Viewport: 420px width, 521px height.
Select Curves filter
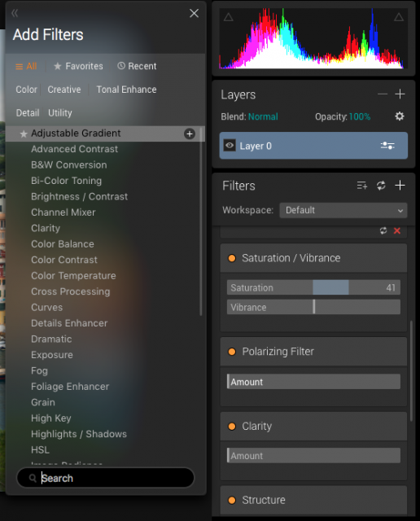(47, 308)
